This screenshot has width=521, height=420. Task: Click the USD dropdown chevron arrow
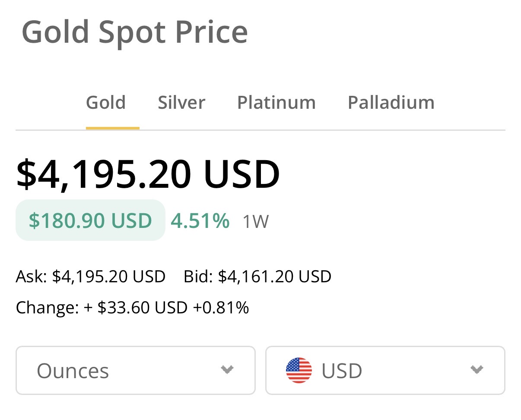point(477,369)
